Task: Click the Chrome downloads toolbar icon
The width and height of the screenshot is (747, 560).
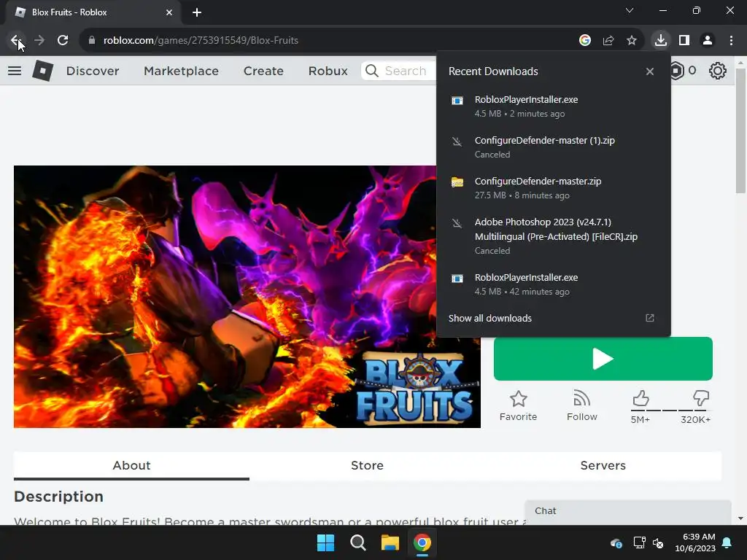Action: (660, 41)
